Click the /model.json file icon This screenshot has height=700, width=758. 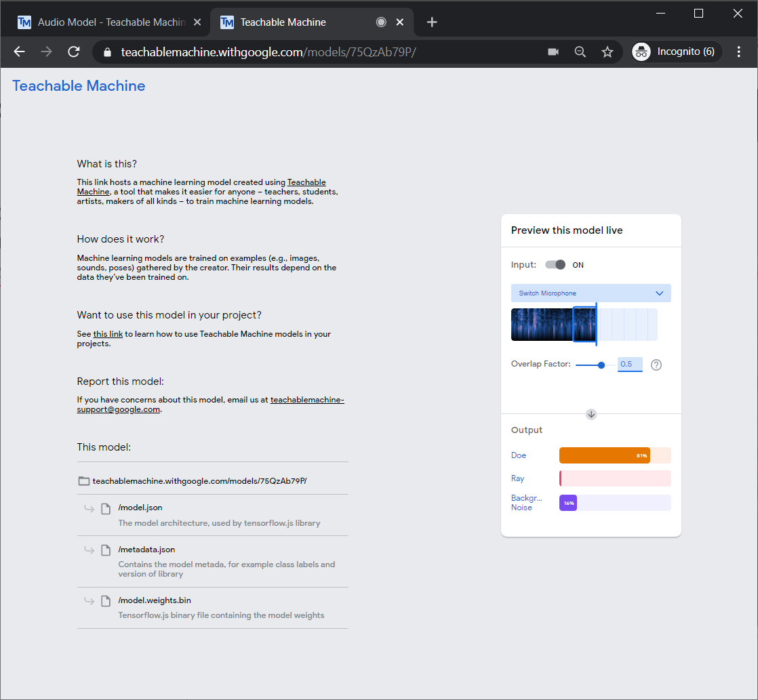[x=106, y=509]
